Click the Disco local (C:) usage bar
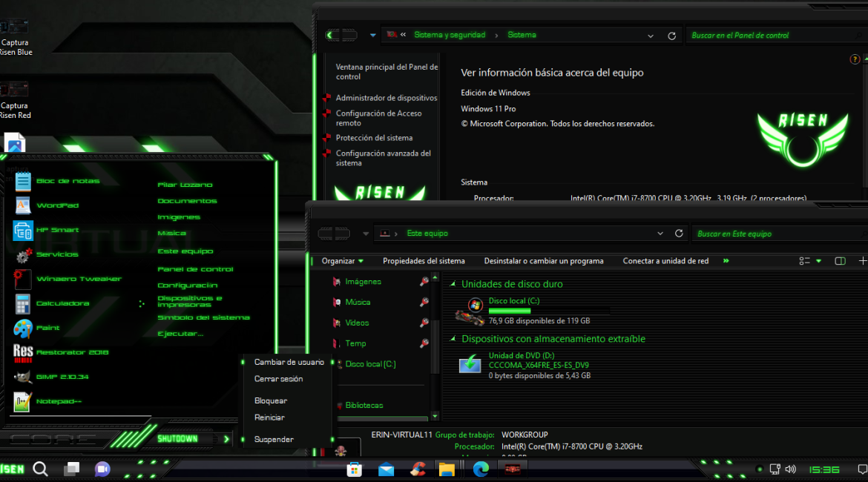This screenshot has width=868, height=482. pyautogui.click(x=548, y=311)
